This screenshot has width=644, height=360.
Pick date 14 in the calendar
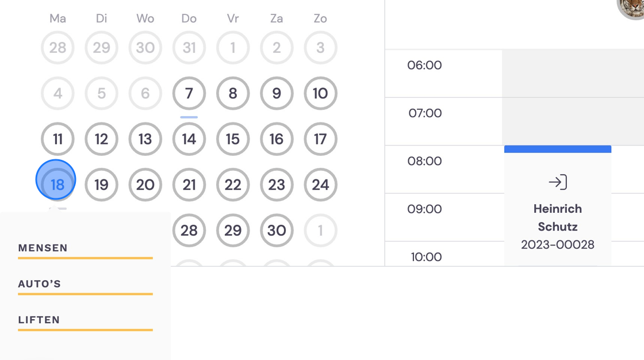[x=189, y=139]
